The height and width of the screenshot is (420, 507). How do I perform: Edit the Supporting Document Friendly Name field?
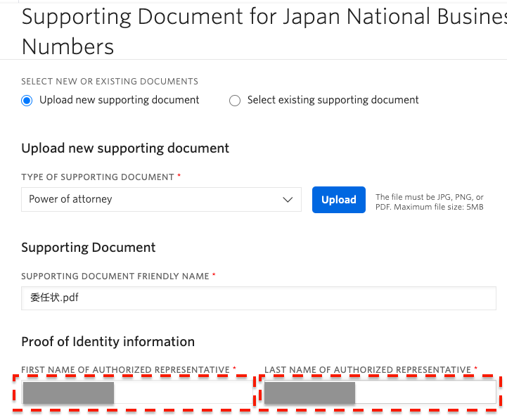click(x=259, y=298)
